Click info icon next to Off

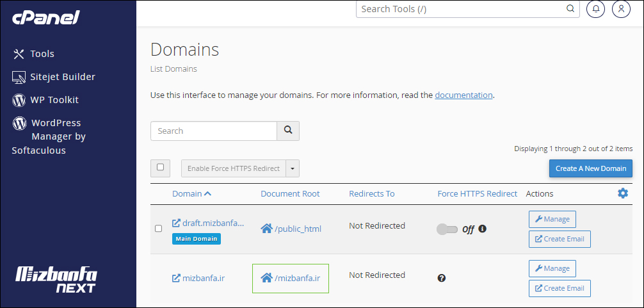pyautogui.click(x=483, y=229)
